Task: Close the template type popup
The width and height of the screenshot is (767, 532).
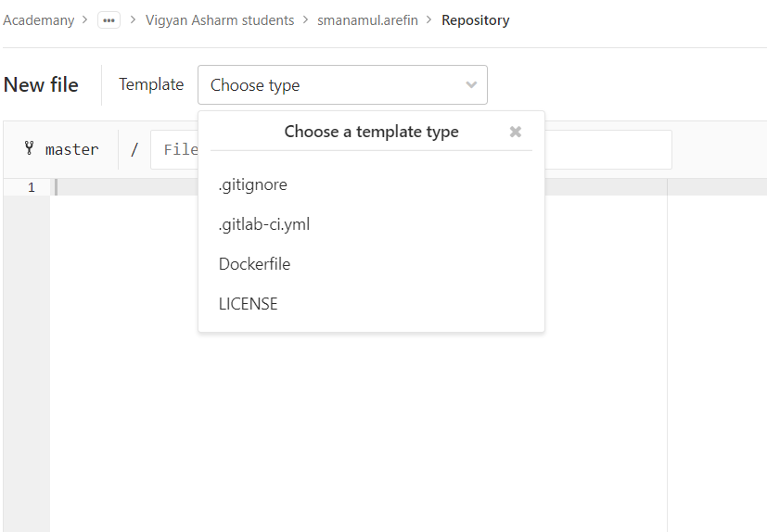Action: pos(516,132)
